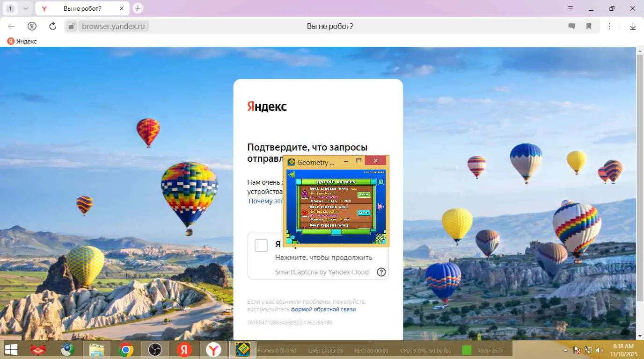644x359 pixels.
Task: Go to next page in Geometry Dash levels
Action: (x=380, y=206)
